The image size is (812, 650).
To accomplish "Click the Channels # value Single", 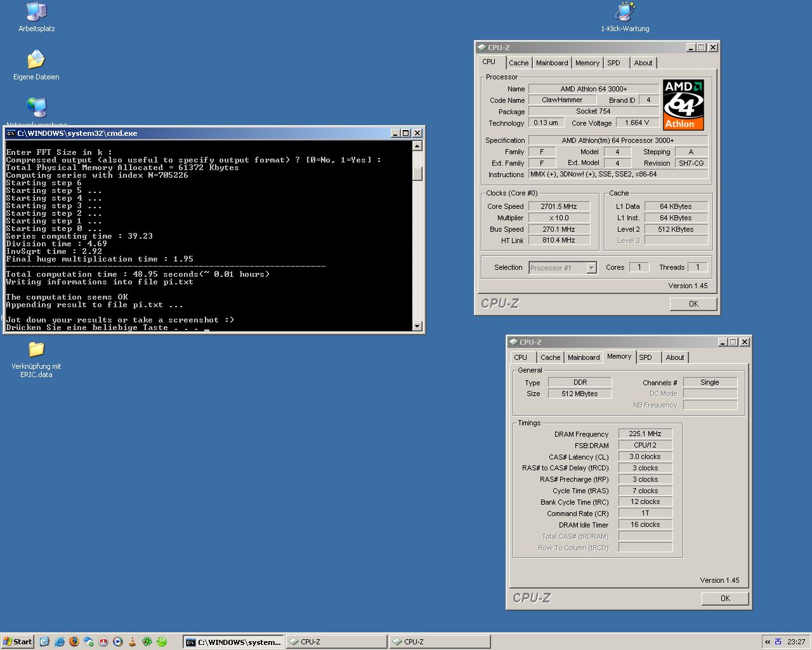I will (x=710, y=382).
